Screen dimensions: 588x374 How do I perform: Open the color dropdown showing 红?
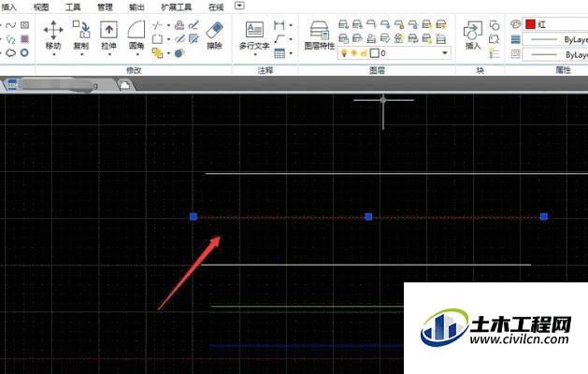555,24
